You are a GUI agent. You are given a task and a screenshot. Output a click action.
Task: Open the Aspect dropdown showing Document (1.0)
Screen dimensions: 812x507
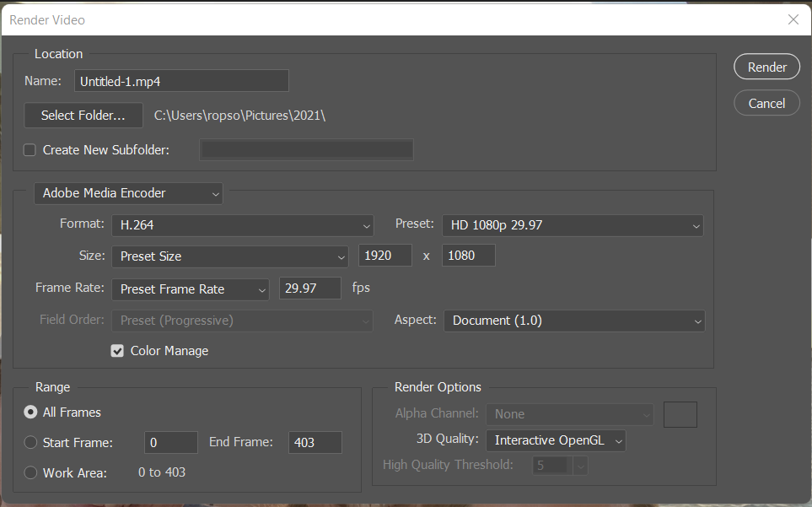tap(574, 321)
